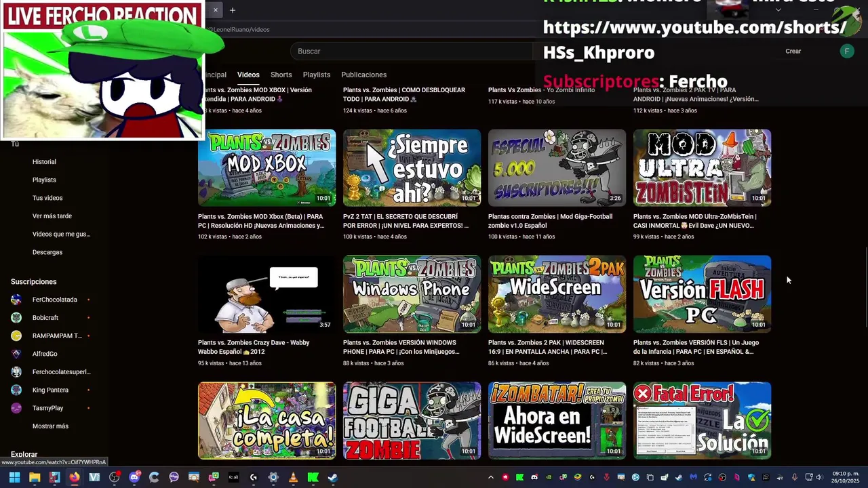Open OBS Studio from the taskbar

tap(115, 477)
